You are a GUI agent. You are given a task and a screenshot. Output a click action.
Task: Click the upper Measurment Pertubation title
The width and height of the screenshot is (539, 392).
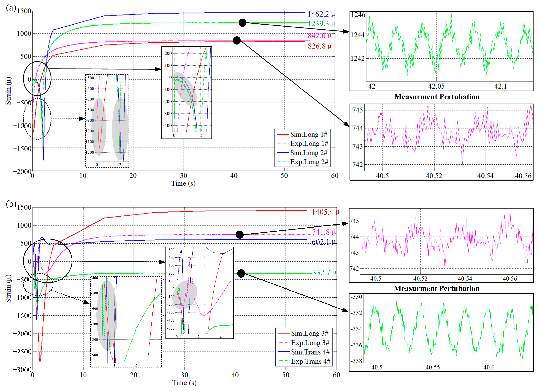(x=437, y=97)
